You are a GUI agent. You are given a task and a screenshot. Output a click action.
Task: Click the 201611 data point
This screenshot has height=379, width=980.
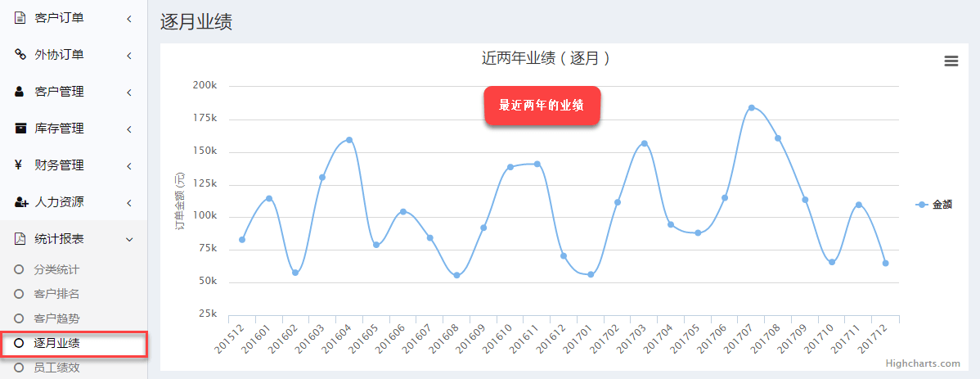pos(537,164)
